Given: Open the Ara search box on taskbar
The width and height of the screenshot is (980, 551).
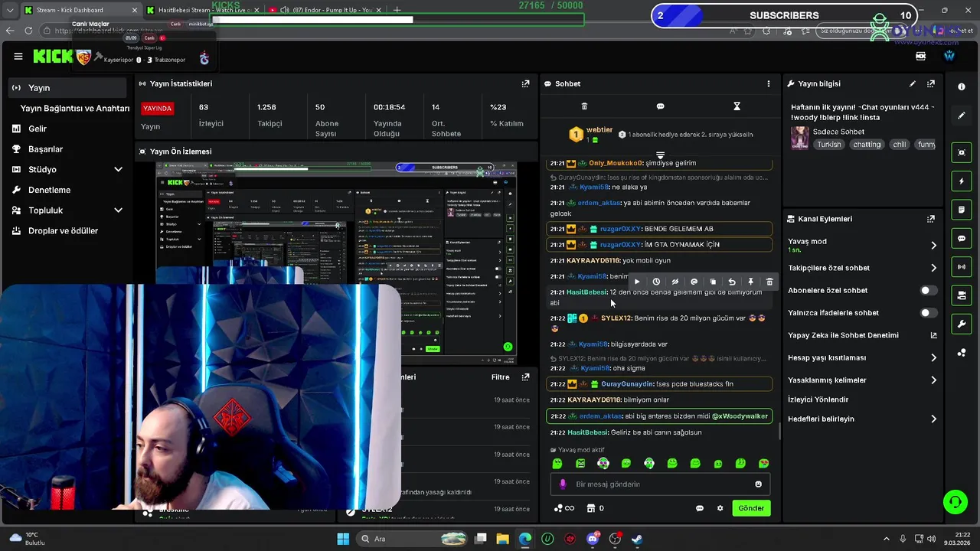Looking at the screenshot, I should point(413,539).
